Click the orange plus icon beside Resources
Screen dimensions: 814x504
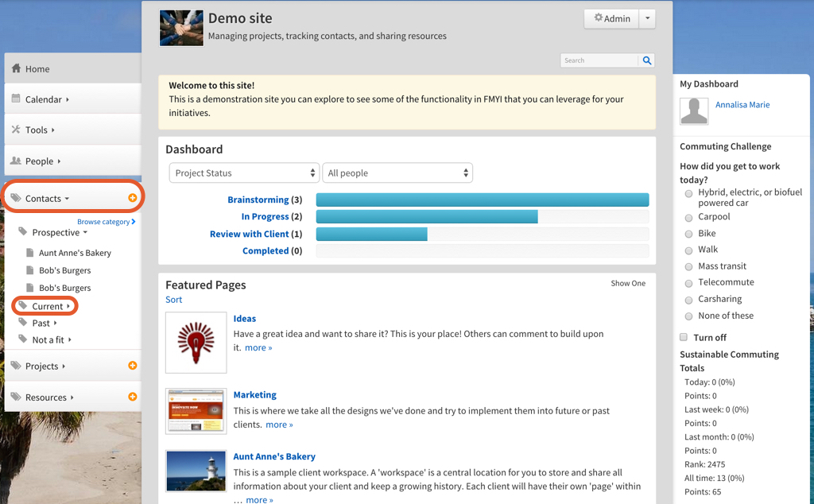[132, 397]
